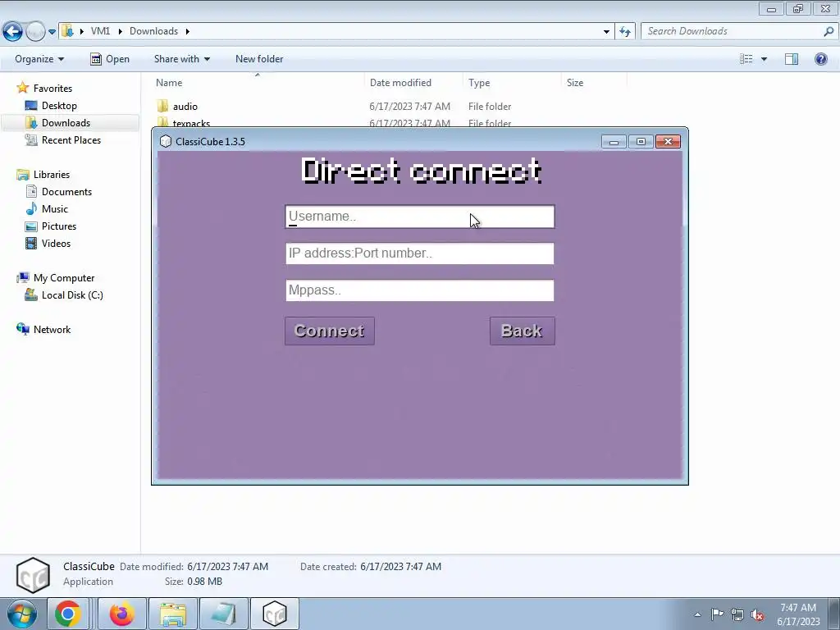This screenshot has height=630, width=840.
Task: Switch to ClassiCube on the taskbar
Action: point(275,614)
